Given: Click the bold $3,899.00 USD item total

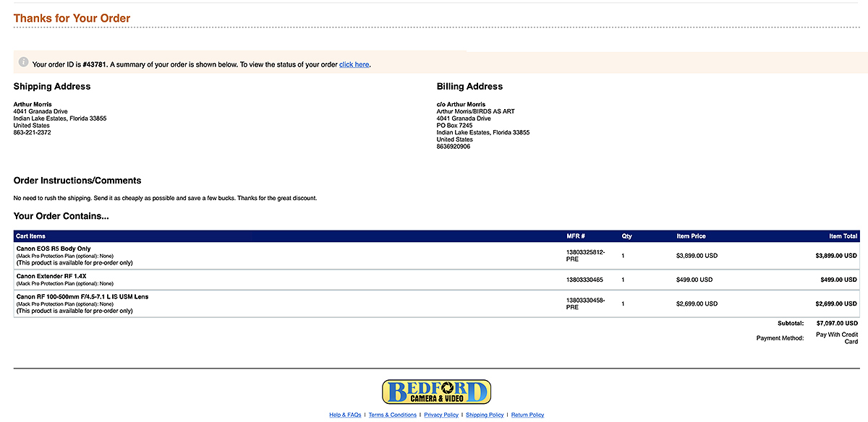Looking at the screenshot, I should pyautogui.click(x=836, y=256).
